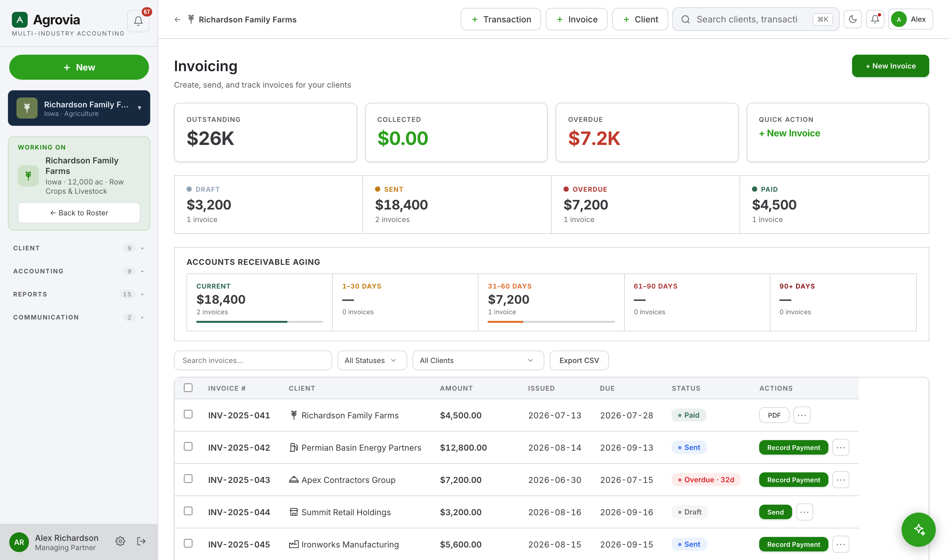Click Back to Roster
Viewport: 949px width, 560px height.
pyautogui.click(x=79, y=213)
